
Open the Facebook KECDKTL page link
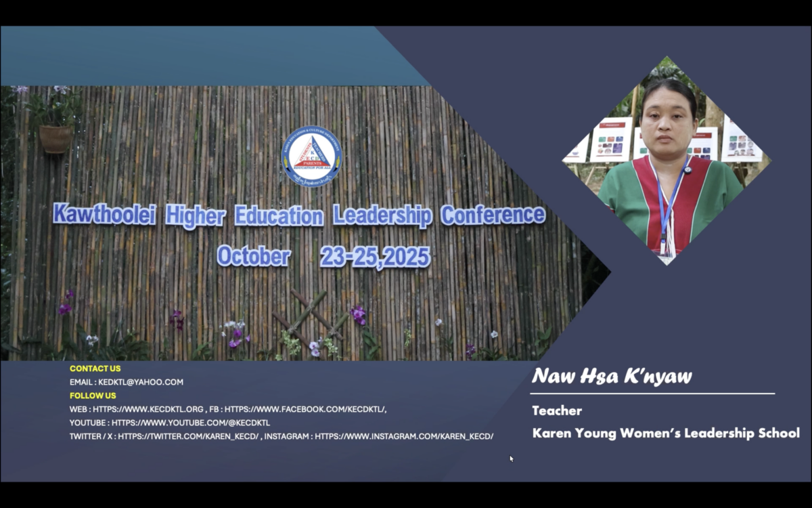304,409
